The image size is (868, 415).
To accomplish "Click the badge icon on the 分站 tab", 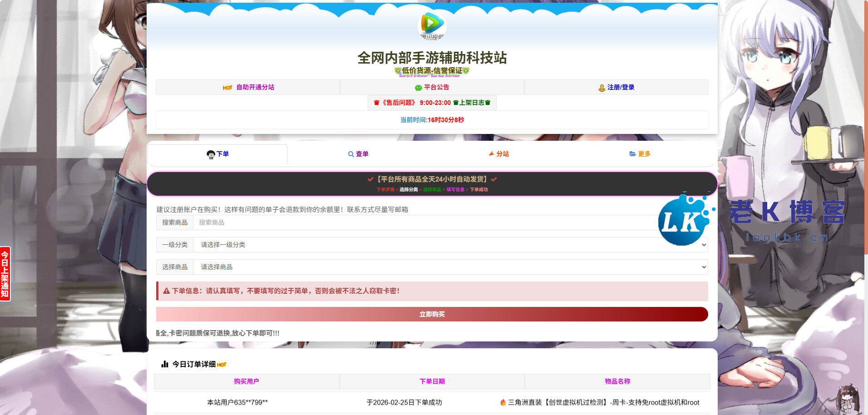I will point(491,154).
